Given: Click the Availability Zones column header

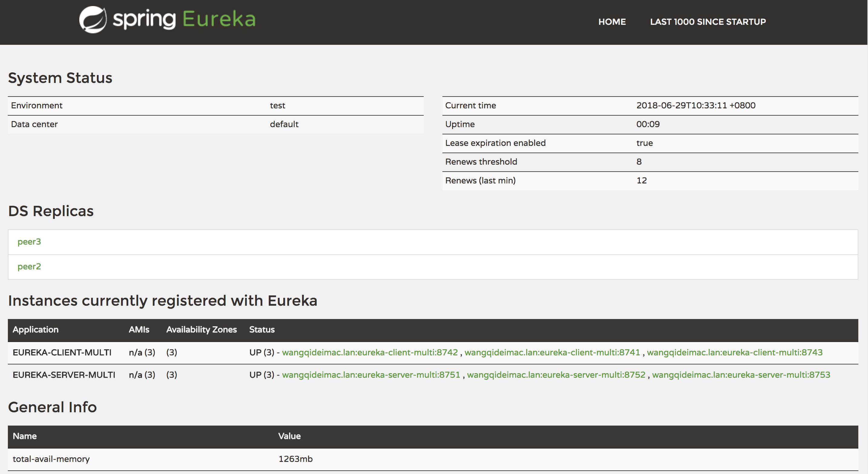Looking at the screenshot, I should point(202,330).
